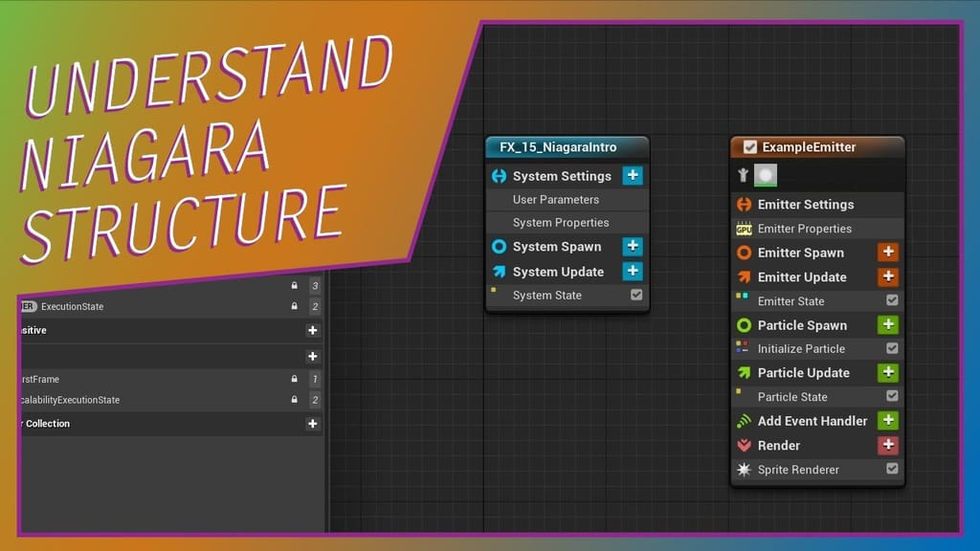The height and width of the screenshot is (551, 980).
Task: Add a module to System Update
Action: click(x=633, y=271)
